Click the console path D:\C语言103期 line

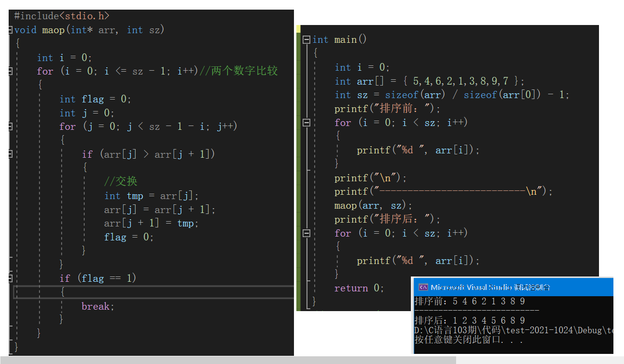click(x=514, y=330)
